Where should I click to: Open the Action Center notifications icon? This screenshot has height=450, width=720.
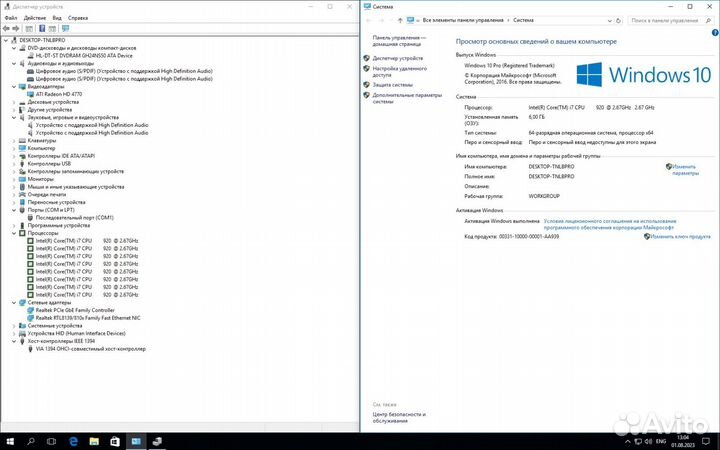click(706, 442)
